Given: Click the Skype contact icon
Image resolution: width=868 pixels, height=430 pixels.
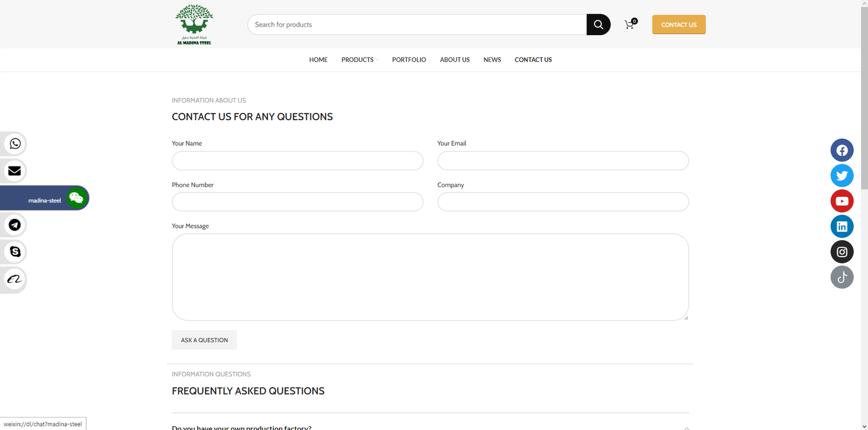Looking at the screenshot, I should [15, 252].
